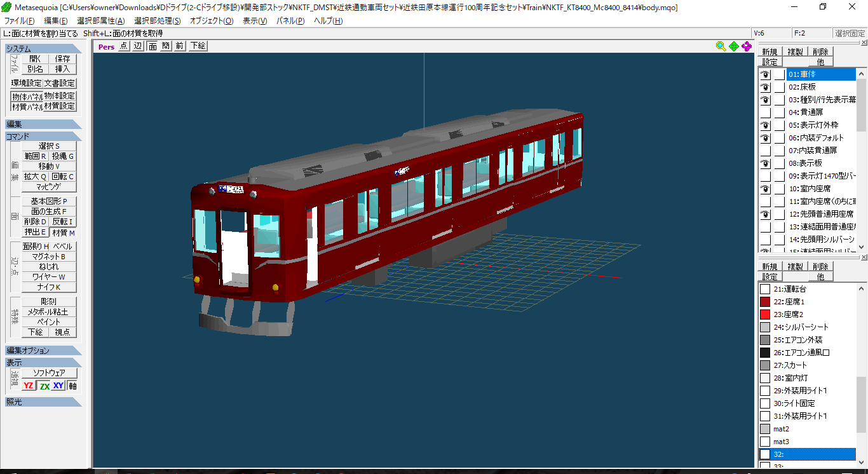Select the ワイヤー W wire tool
This screenshot has width=868, height=474.
49,277
